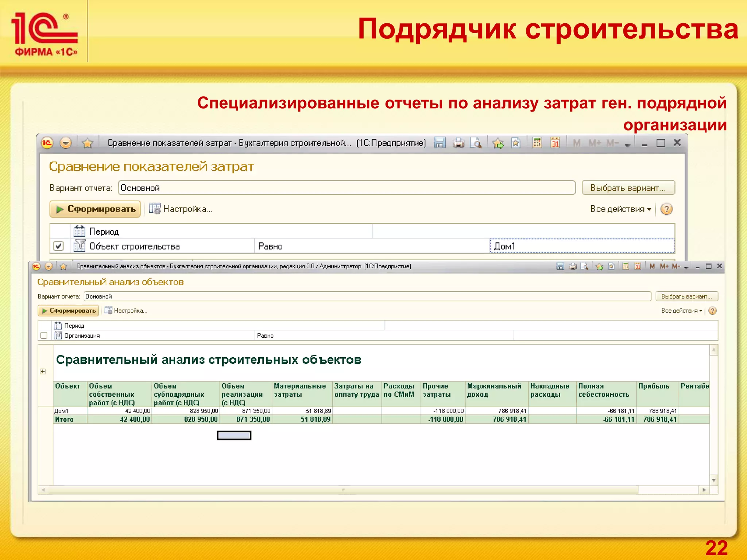Screen dimensions: 747x560
Task: Click favorites star in Сравнение показателей затрат title bar
Action: pyautogui.click(x=88, y=143)
